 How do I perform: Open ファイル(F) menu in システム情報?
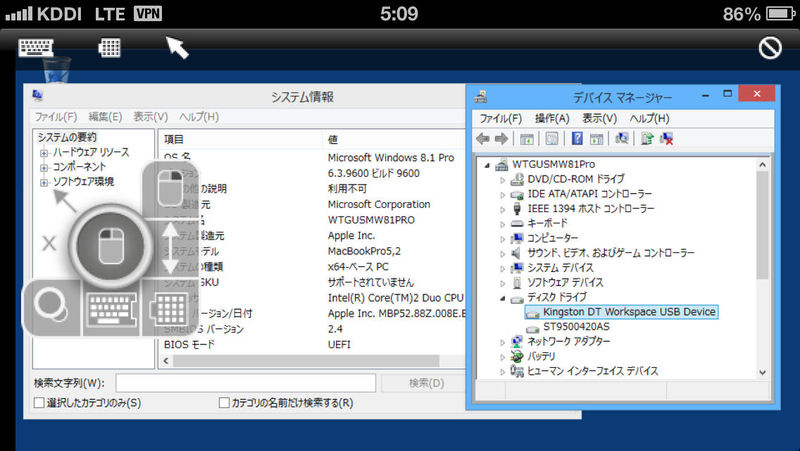tap(56, 117)
